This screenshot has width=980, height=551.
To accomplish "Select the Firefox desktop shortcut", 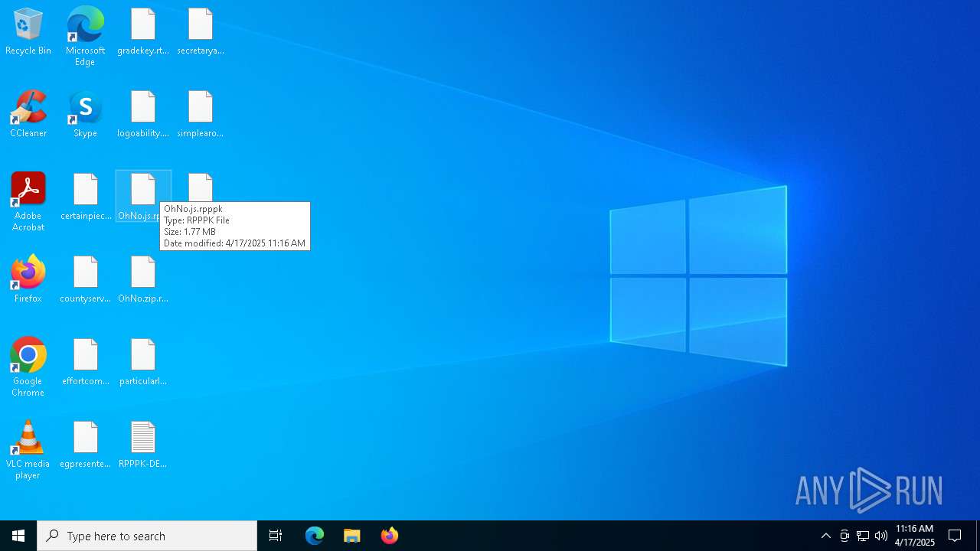I will point(28,280).
